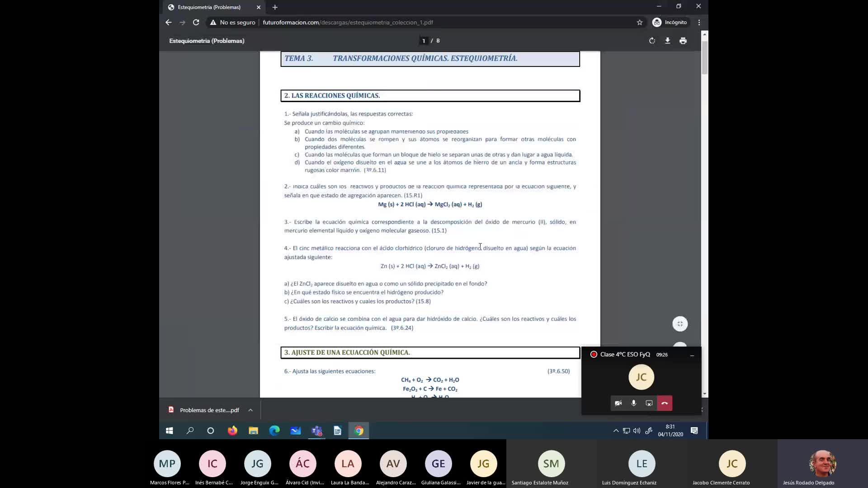
Task: Click the Incógnito profile button
Action: pyautogui.click(x=670, y=22)
